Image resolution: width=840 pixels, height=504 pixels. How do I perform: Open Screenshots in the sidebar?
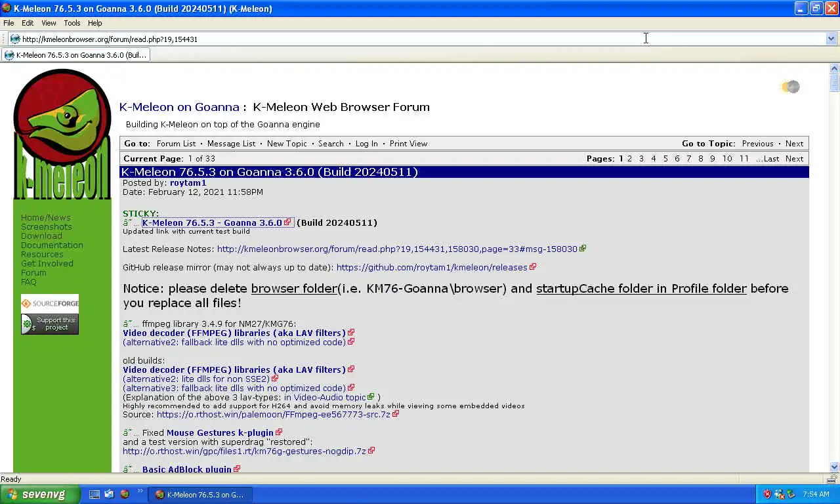(46, 227)
